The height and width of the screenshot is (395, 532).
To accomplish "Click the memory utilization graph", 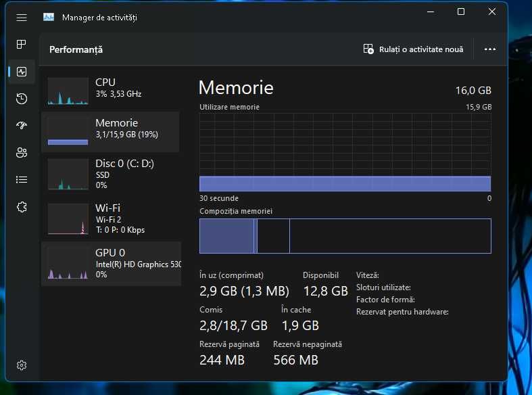I will 345,152.
